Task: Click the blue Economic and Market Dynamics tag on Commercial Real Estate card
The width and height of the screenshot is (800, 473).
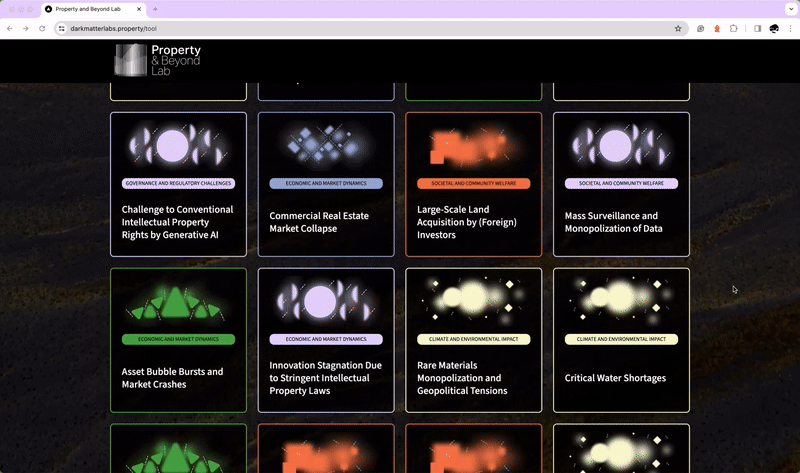Action: pyautogui.click(x=326, y=183)
